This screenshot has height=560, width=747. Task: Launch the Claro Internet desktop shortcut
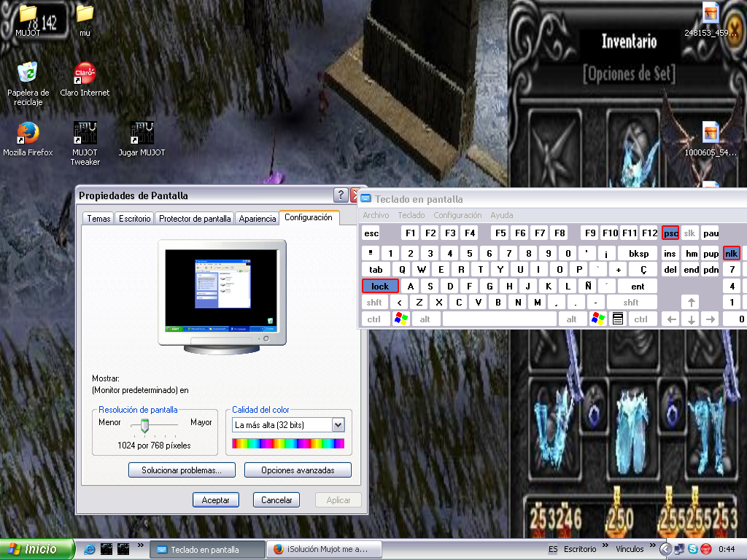(85, 74)
